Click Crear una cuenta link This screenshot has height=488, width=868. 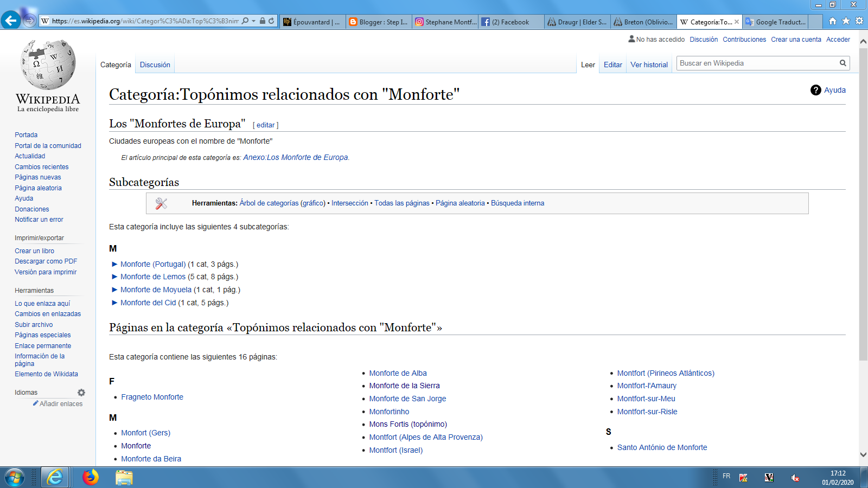coord(796,40)
